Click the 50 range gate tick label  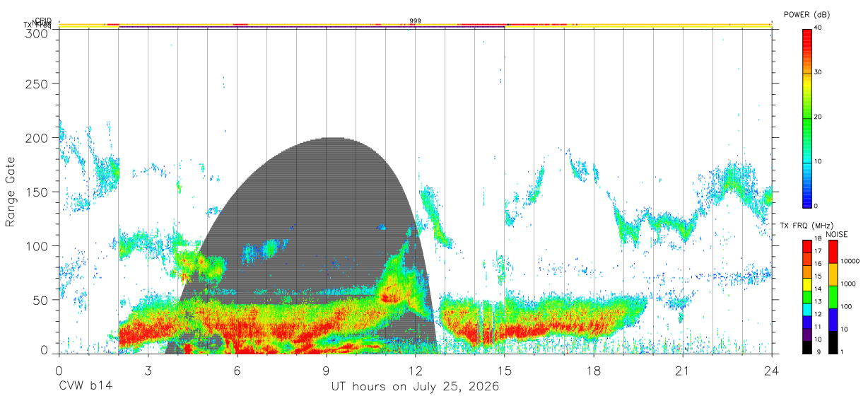coord(42,299)
